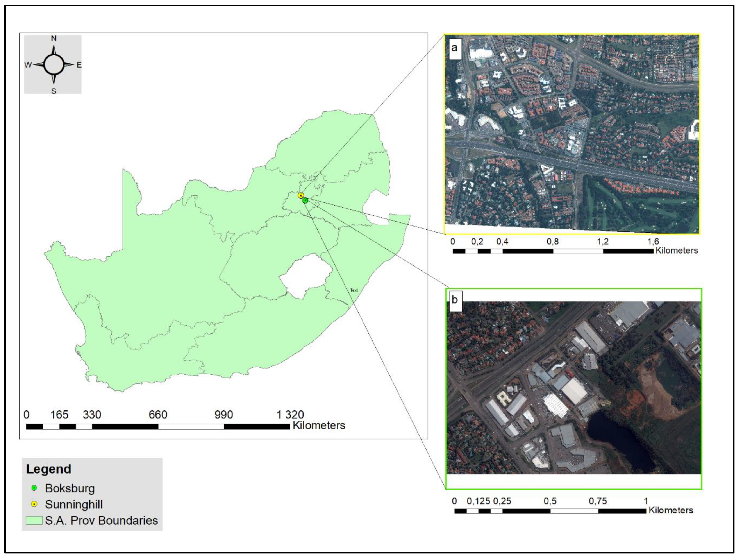Image resolution: width=743 pixels, height=560 pixels.
Task: Click the yellow Sunninghill marker on map
Action: [301, 195]
